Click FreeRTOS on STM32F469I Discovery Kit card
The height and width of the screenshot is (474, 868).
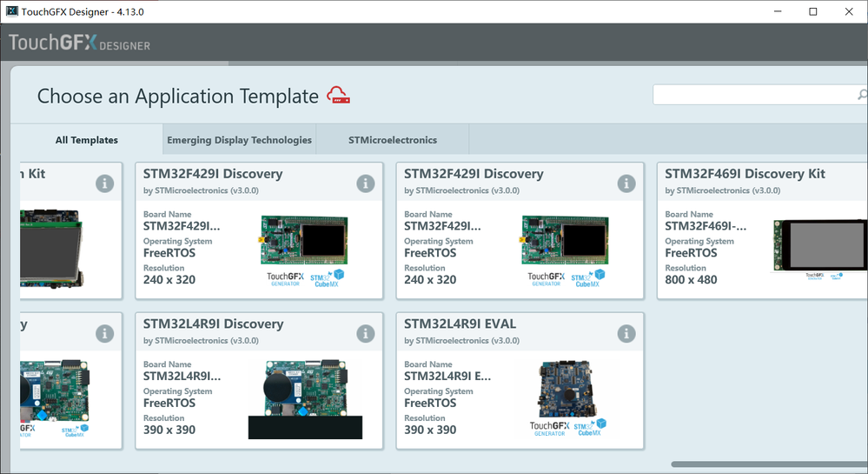pos(691,253)
